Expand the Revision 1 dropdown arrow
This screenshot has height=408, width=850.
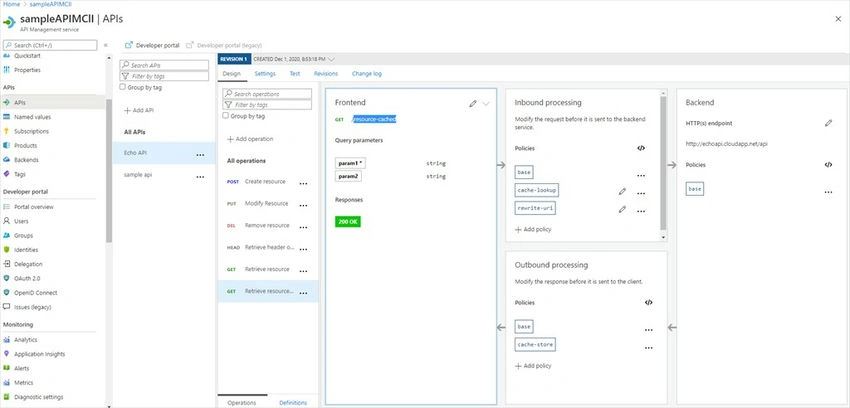(332, 59)
